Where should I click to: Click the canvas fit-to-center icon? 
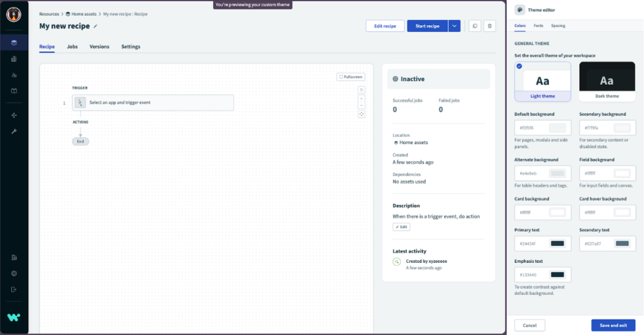[x=362, y=114]
